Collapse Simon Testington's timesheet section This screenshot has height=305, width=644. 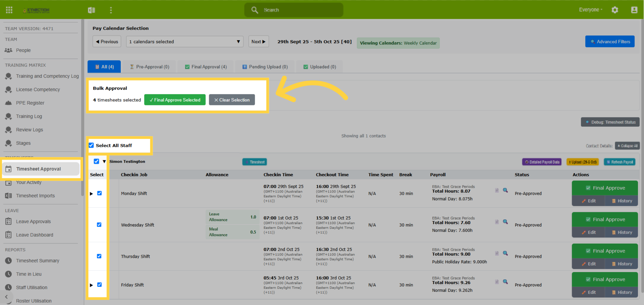tap(104, 161)
